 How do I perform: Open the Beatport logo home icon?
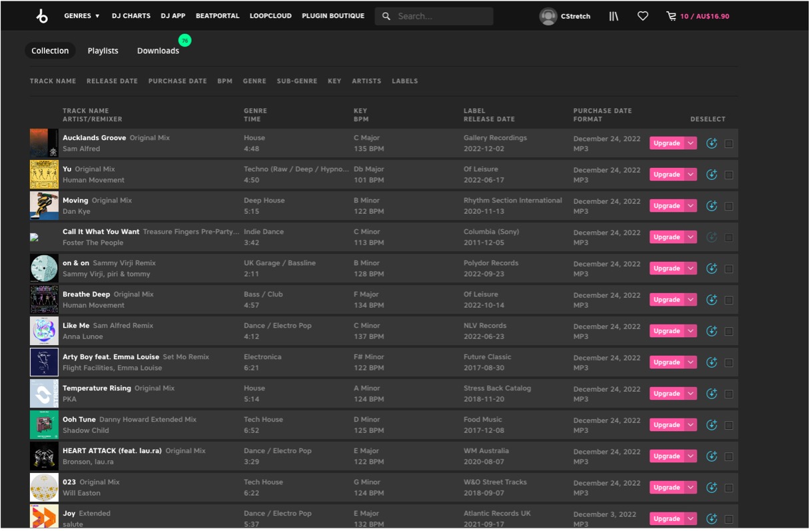coord(43,16)
